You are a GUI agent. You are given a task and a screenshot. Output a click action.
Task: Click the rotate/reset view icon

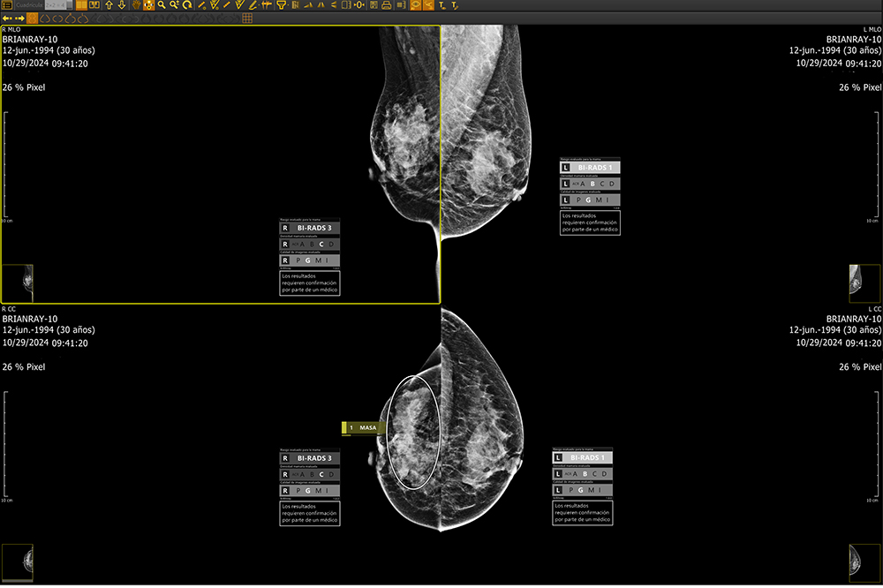pos(186,5)
